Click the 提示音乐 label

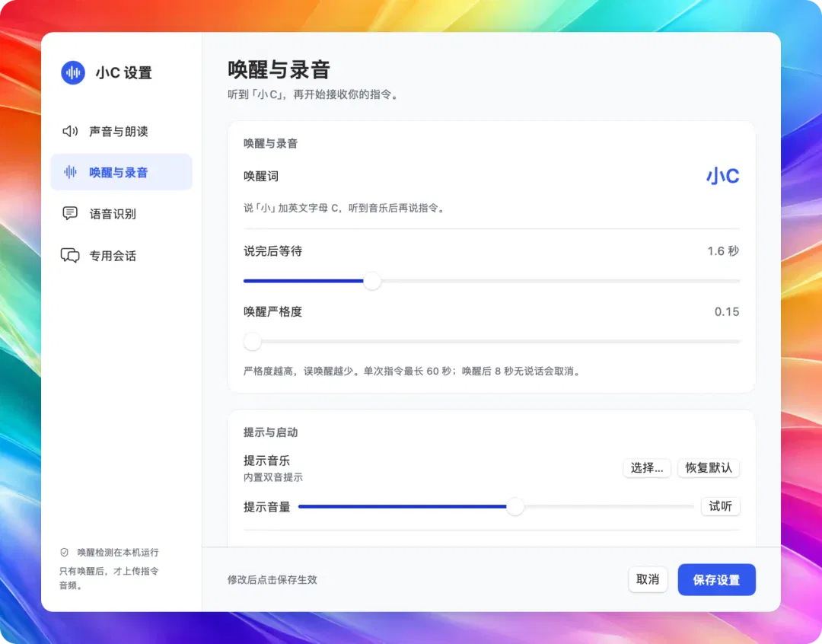tap(267, 461)
